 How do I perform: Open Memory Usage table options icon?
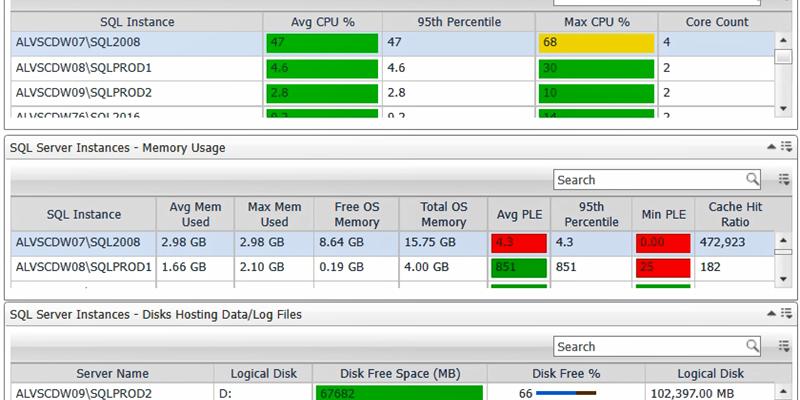[784, 180]
